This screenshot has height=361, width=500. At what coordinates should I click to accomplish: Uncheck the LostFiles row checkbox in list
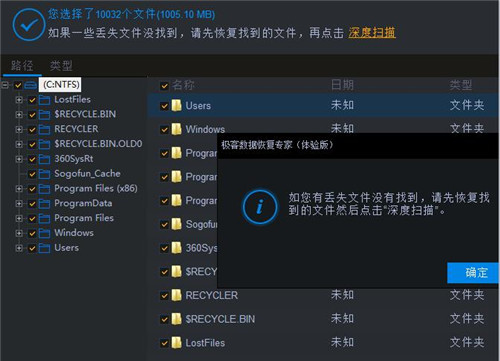[x=164, y=343]
